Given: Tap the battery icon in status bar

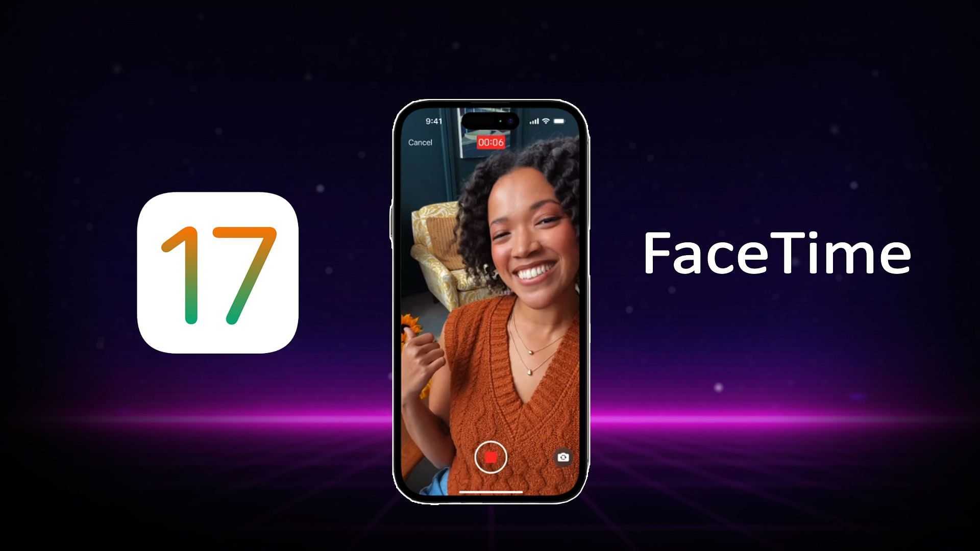Looking at the screenshot, I should pos(561,121).
